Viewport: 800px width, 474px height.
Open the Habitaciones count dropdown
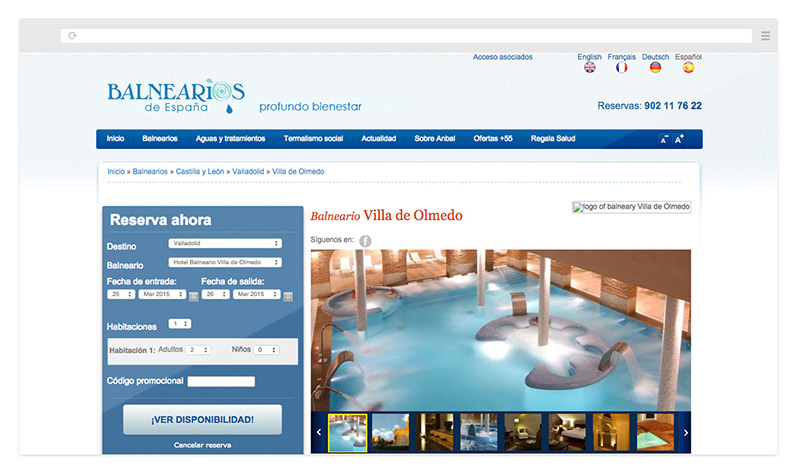[x=180, y=323]
